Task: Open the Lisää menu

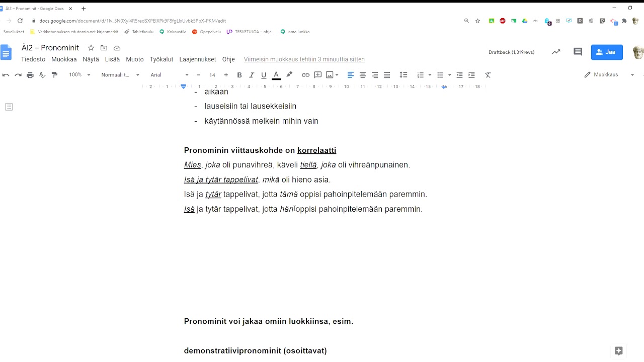Action: pos(112,59)
